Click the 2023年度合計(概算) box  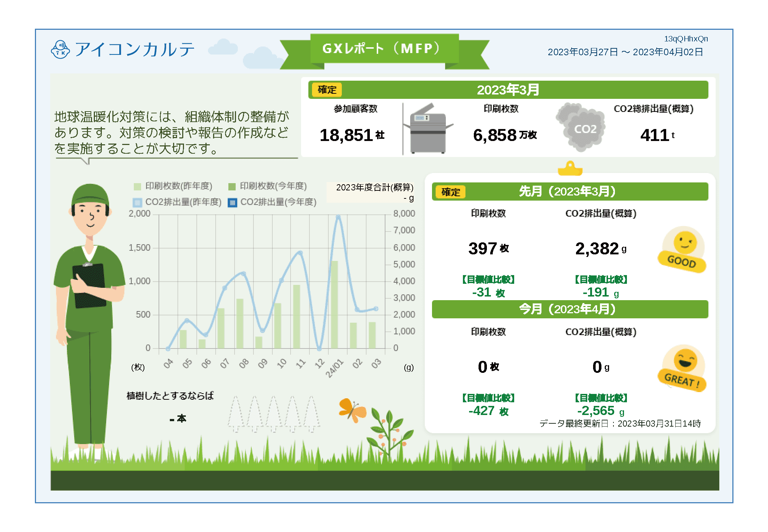tap(371, 192)
